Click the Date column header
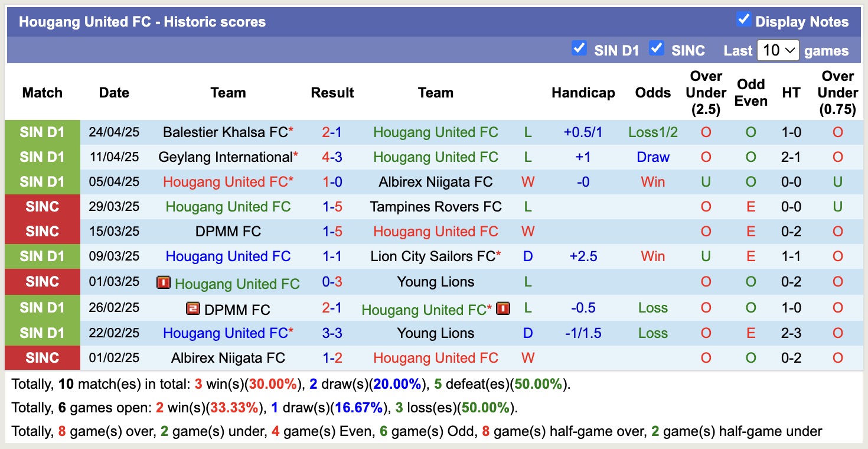 113,92
